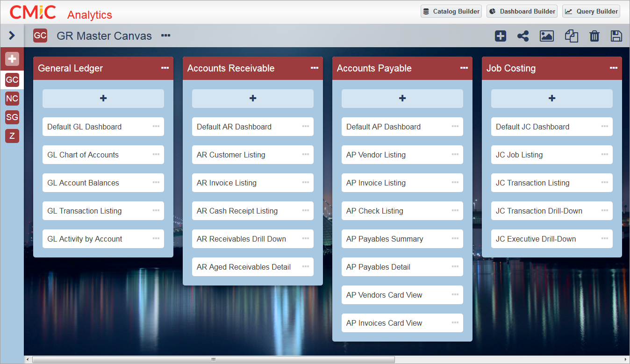Open the Catalog Builder

451,11
